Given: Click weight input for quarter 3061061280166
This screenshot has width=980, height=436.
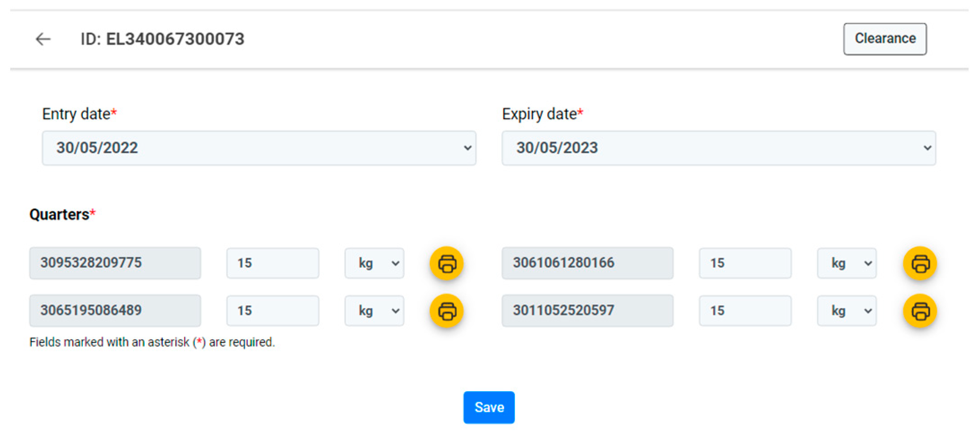Looking at the screenshot, I should click(745, 263).
